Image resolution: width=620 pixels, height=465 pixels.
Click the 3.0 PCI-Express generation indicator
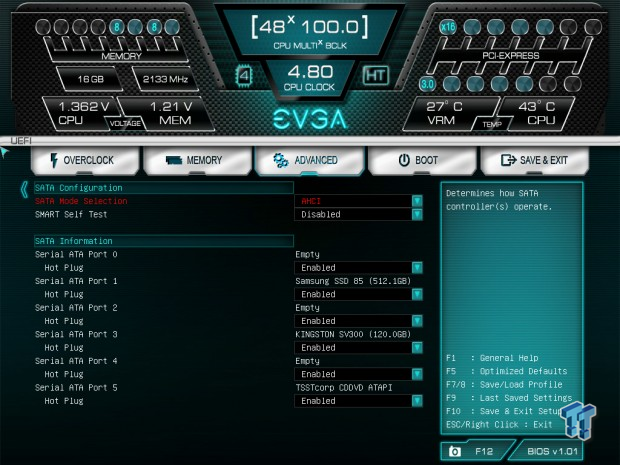(427, 84)
